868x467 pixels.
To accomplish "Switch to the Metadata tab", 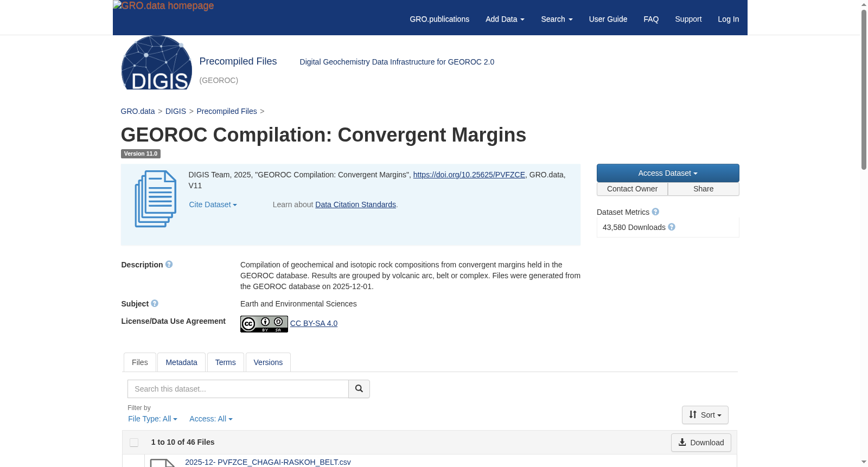I will coord(181,362).
